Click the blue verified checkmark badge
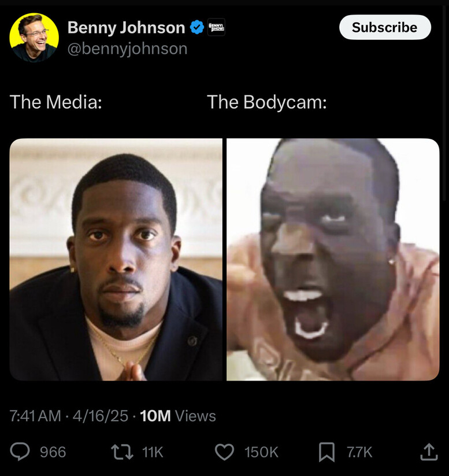The image size is (449, 476). click(x=197, y=27)
